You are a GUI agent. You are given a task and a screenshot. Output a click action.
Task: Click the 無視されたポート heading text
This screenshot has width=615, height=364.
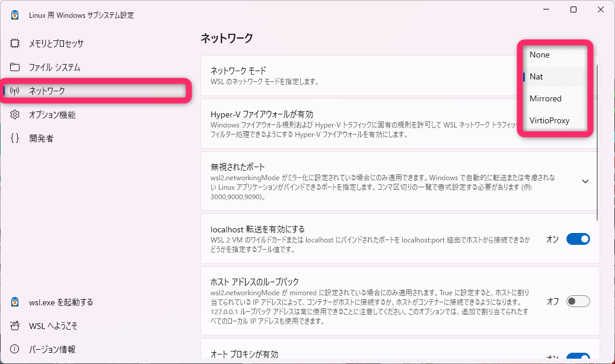click(237, 167)
